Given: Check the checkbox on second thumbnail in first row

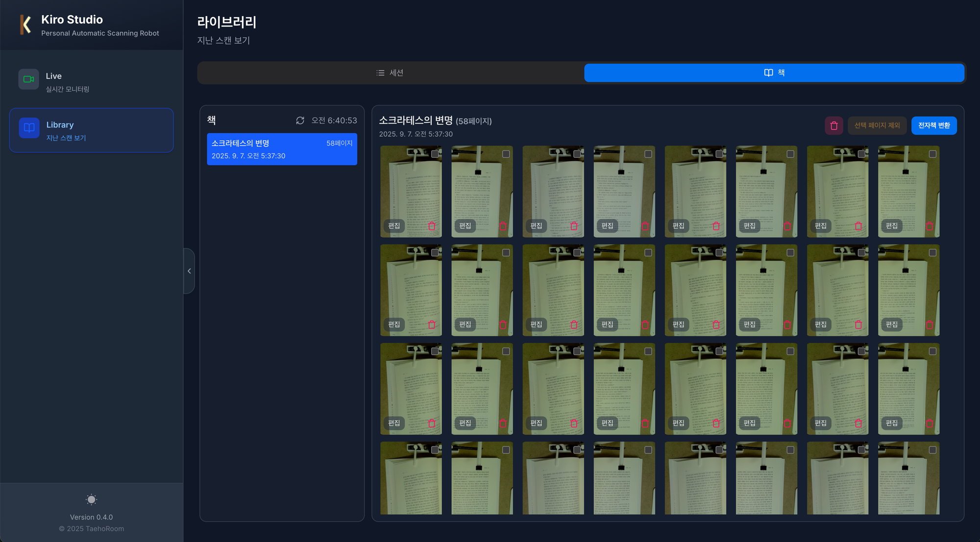Looking at the screenshot, I should [x=506, y=154].
